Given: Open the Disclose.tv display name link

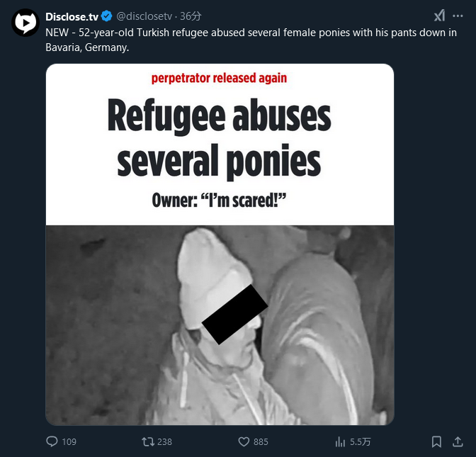Looking at the screenshot, I should pos(72,16).
